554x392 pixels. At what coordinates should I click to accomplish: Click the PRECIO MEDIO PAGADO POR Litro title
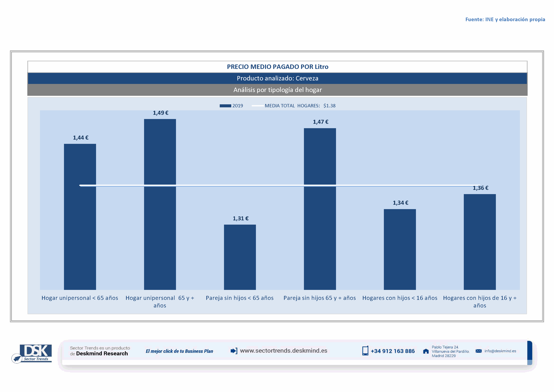278,67
